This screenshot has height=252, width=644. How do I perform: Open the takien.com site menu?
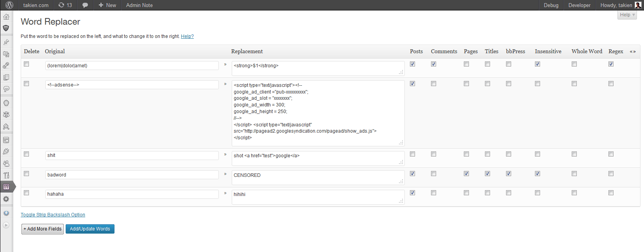click(36, 5)
